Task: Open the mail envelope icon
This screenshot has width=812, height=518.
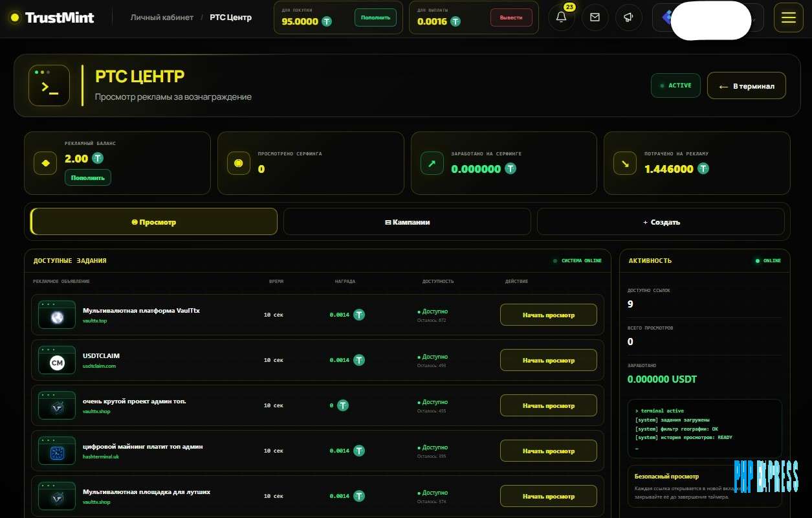Action: pyautogui.click(x=595, y=17)
